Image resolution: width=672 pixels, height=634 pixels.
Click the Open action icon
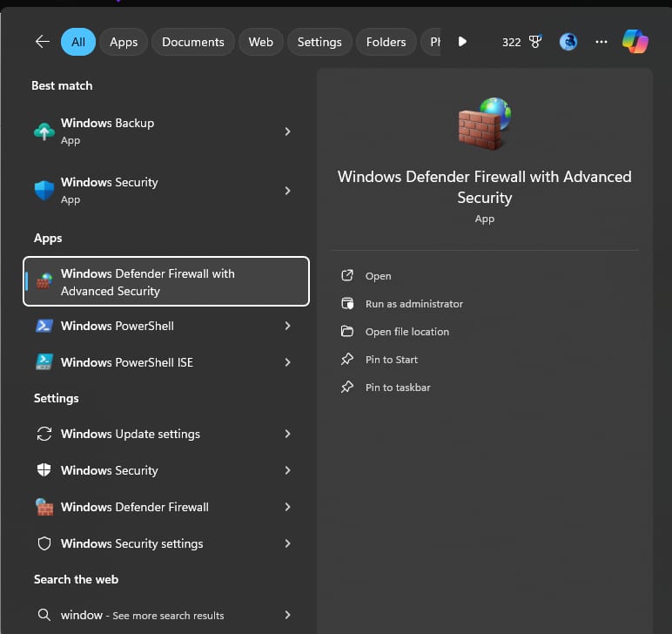point(347,275)
